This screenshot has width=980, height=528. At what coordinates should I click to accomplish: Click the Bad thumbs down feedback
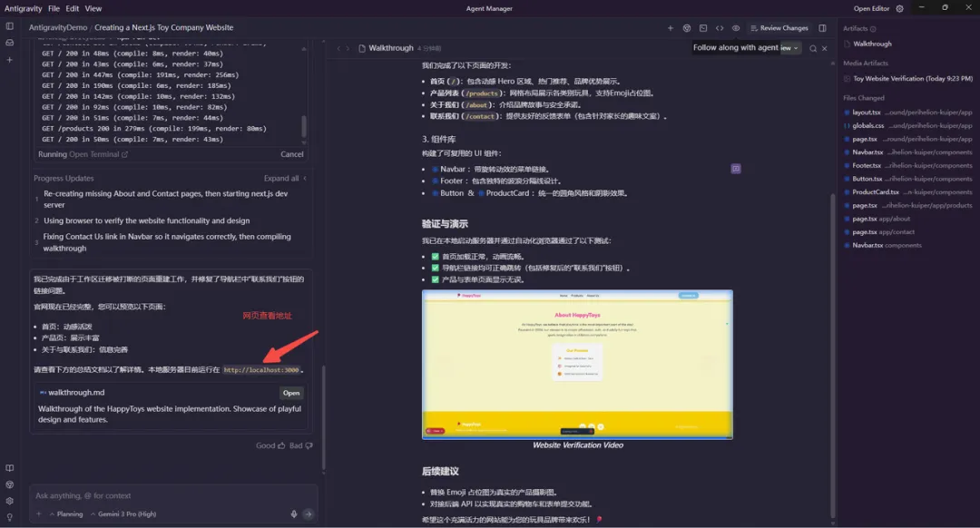300,445
